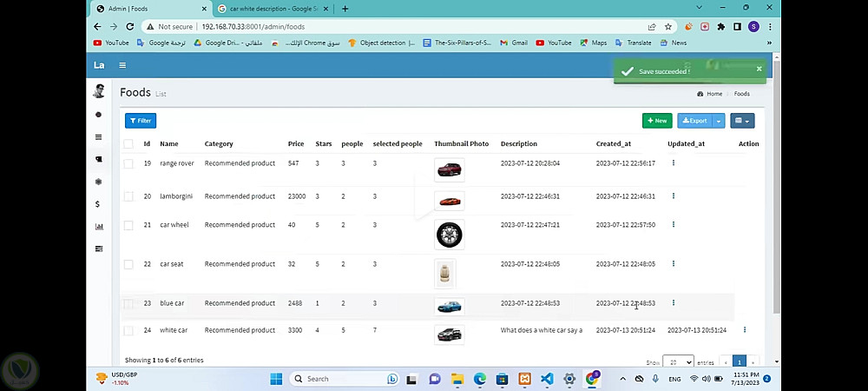This screenshot has height=391, width=868.
Task: Open the user avatar in sidebar
Action: 99,92
